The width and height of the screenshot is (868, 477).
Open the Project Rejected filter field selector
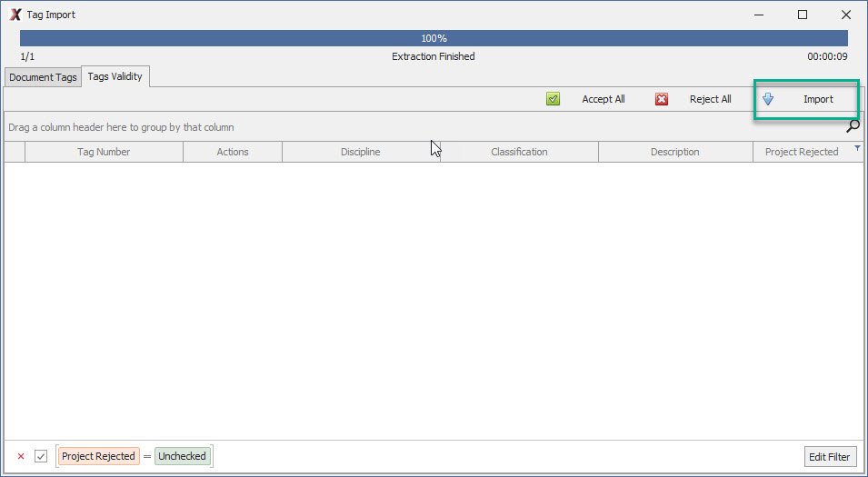pos(98,456)
